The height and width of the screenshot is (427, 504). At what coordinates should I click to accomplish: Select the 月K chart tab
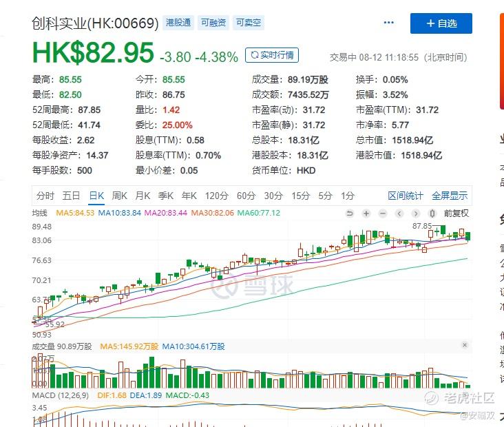coord(143,196)
